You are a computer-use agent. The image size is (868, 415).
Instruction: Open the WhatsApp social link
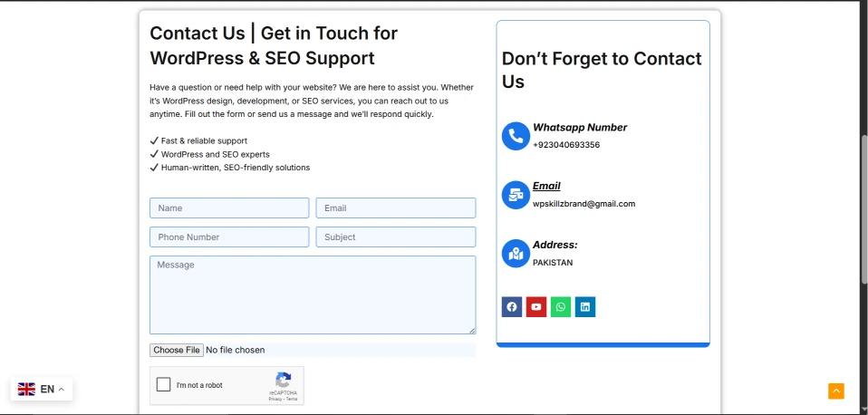(x=561, y=307)
